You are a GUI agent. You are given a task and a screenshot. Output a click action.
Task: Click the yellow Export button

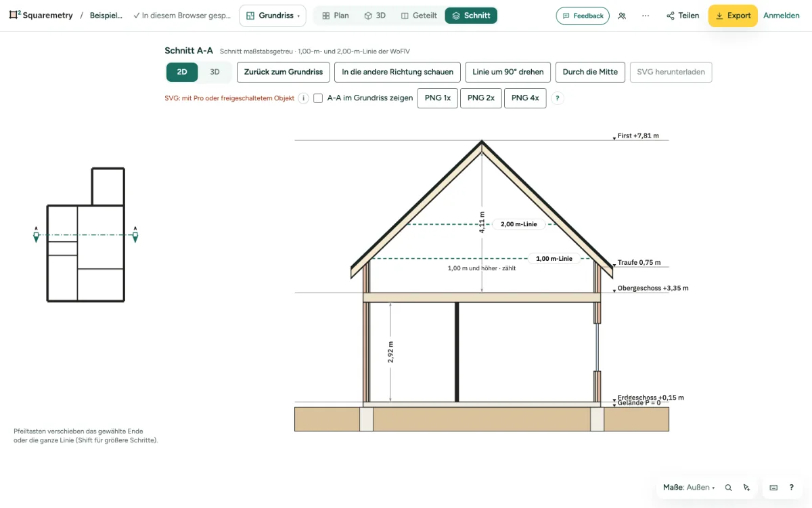(x=733, y=16)
